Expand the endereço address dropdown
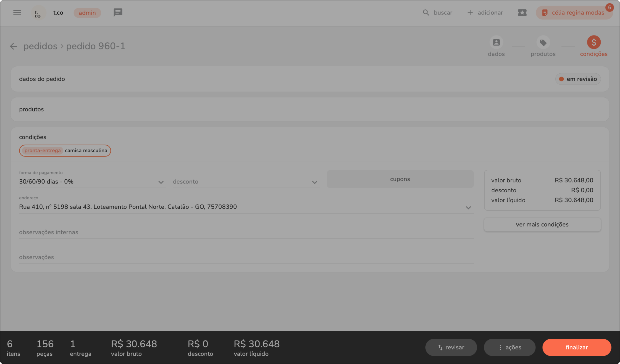Viewport: 620px width, 364px height. [246, 207]
